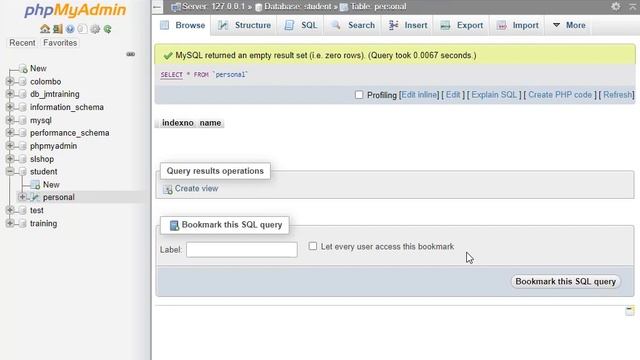Viewport: 640px width, 360px height.
Task: Open phpMyAdmin documentation blue help icon
Action: pyautogui.click(x=70, y=29)
